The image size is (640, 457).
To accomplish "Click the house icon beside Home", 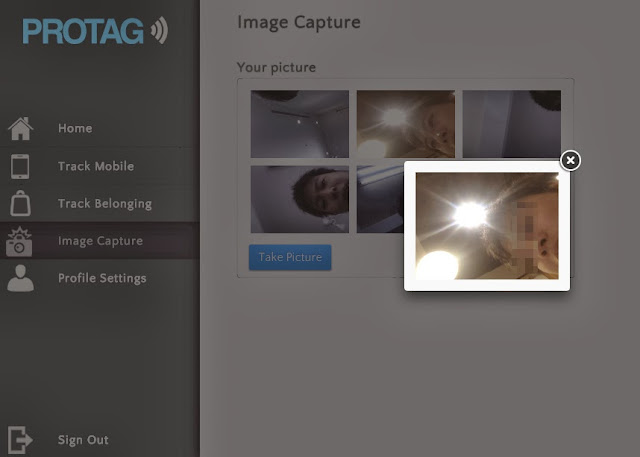I will click(20, 129).
